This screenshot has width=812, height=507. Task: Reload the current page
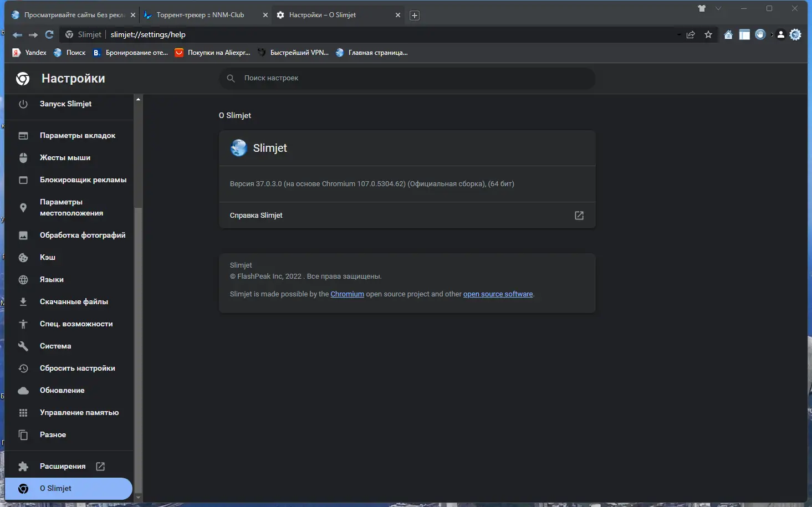pos(49,35)
